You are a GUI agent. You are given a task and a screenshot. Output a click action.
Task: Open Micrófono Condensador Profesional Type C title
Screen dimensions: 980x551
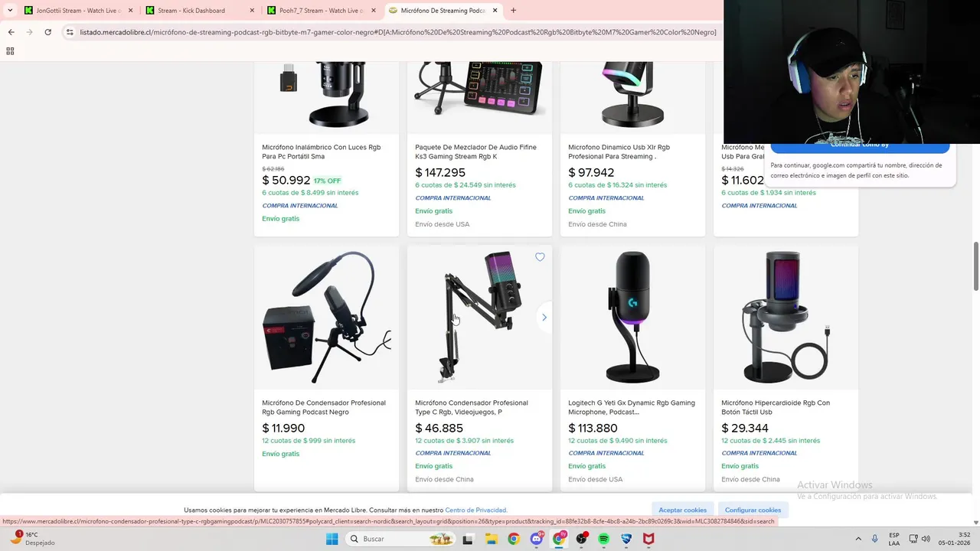tap(472, 407)
